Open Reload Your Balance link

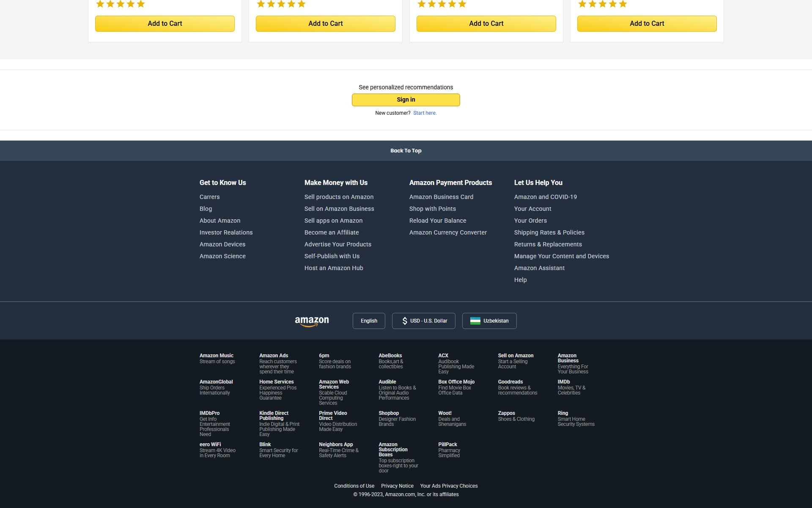click(438, 221)
